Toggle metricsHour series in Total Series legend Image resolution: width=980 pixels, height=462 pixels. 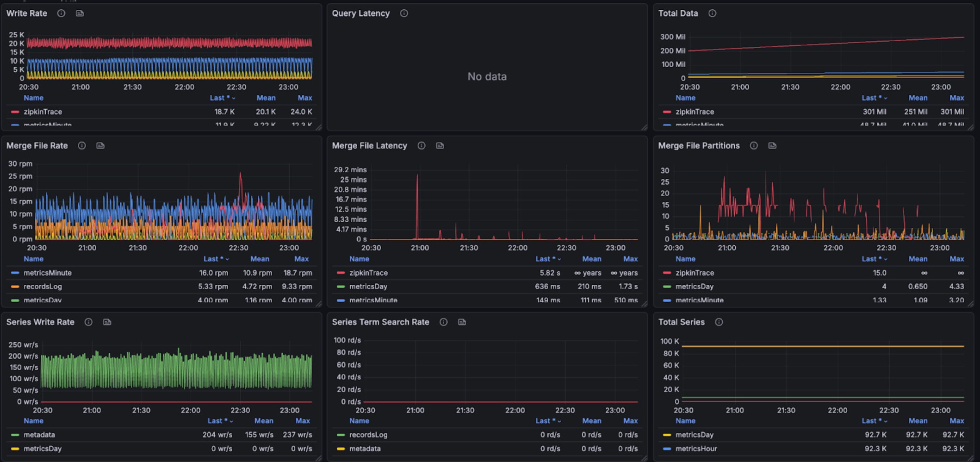696,449
